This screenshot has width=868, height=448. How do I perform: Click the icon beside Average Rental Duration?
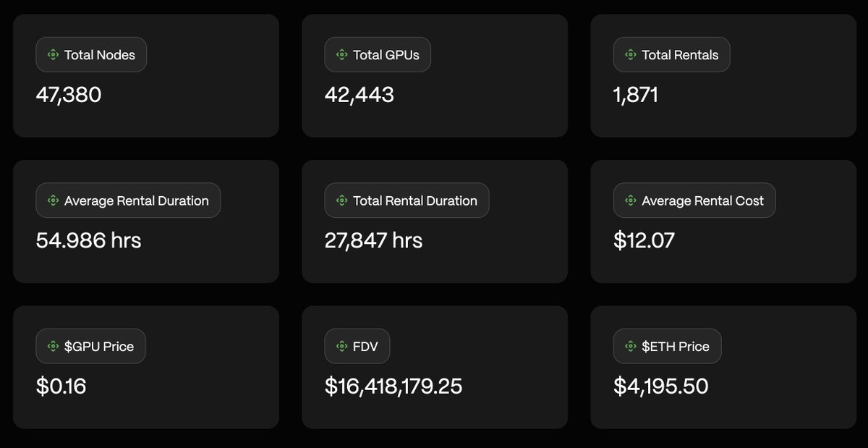click(53, 201)
